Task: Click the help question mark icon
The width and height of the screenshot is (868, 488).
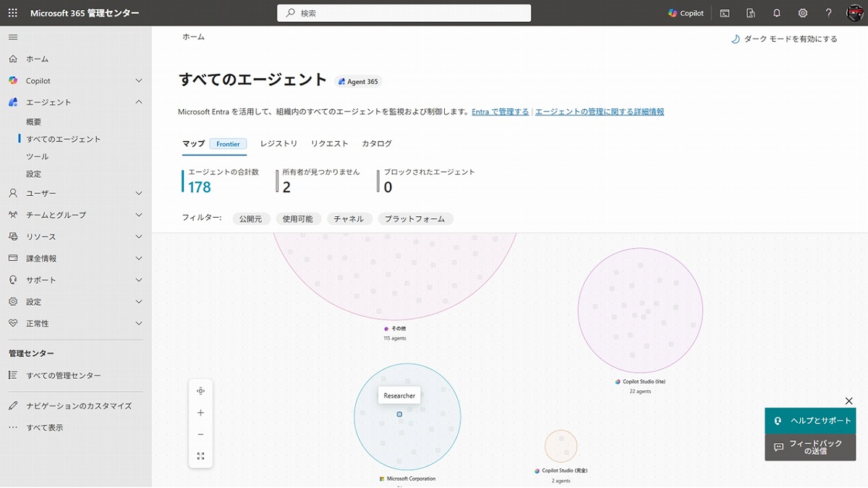Action: (828, 12)
